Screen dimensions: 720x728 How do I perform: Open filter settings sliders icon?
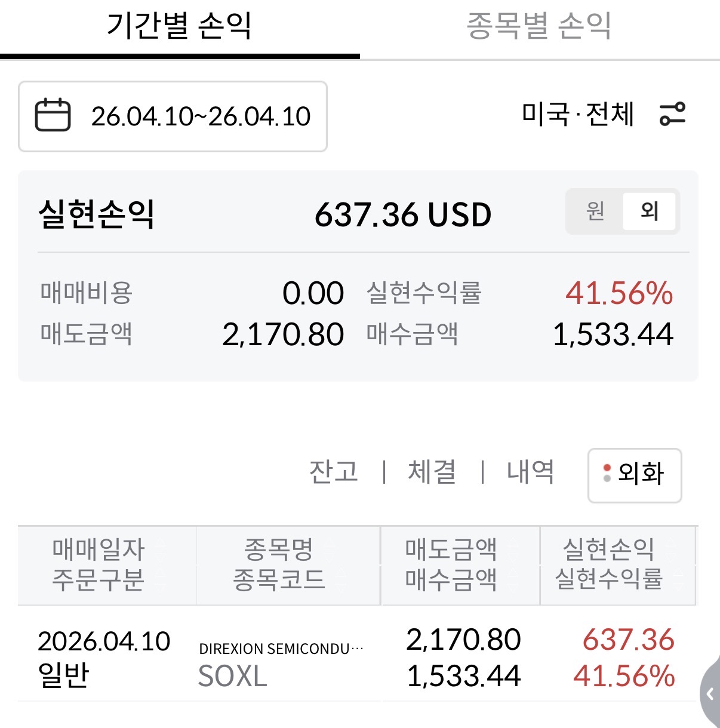pyautogui.click(x=672, y=114)
